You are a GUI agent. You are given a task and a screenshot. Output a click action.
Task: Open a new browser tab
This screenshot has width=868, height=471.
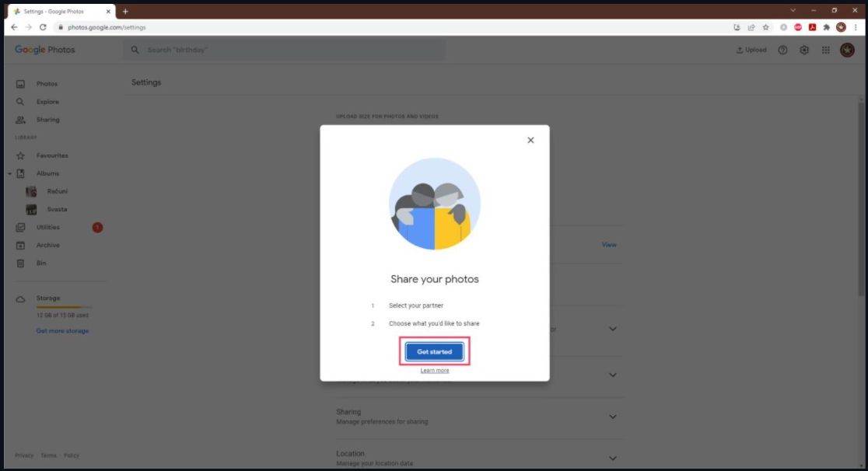[x=125, y=11]
